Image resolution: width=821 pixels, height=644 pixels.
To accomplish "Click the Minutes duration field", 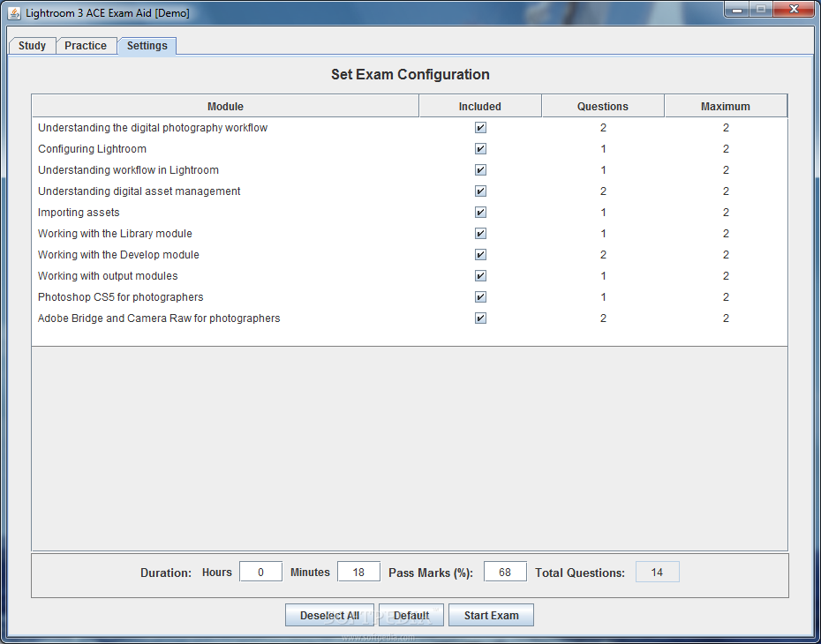I will [x=358, y=572].
